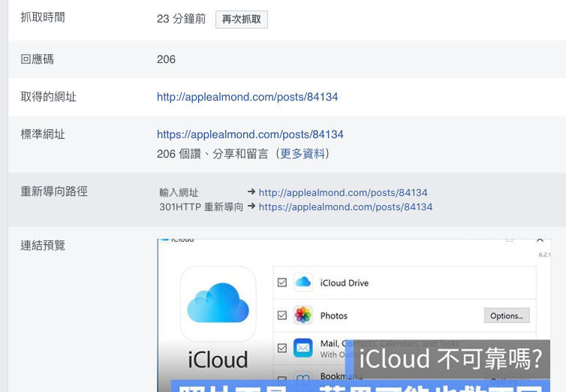Open the 標準網址 https link
Screen dimensions: 566x392
pos(250,134)
